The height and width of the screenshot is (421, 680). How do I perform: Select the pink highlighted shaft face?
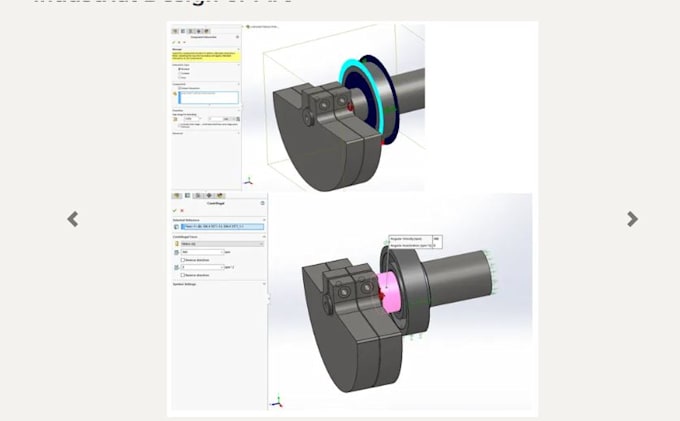click(388, 291)
